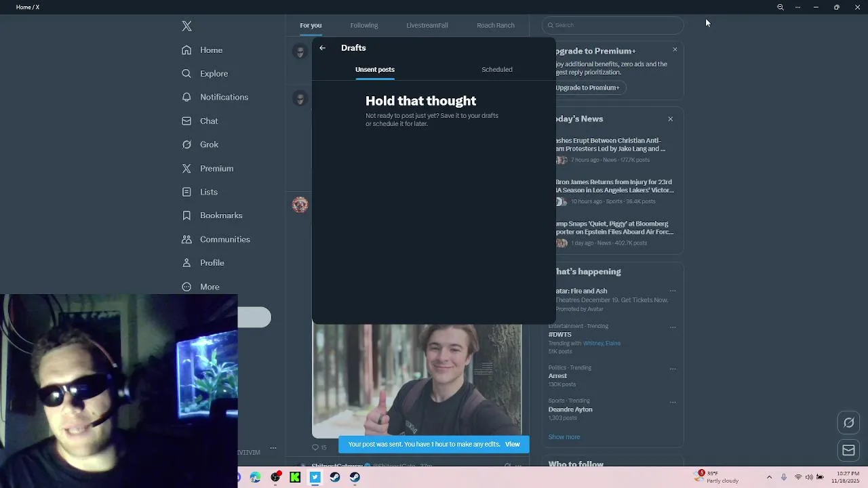The height and width of the screenshot is (488, 868).
Task: Click the white Post button in the sidebar
Action: point(254,317)
